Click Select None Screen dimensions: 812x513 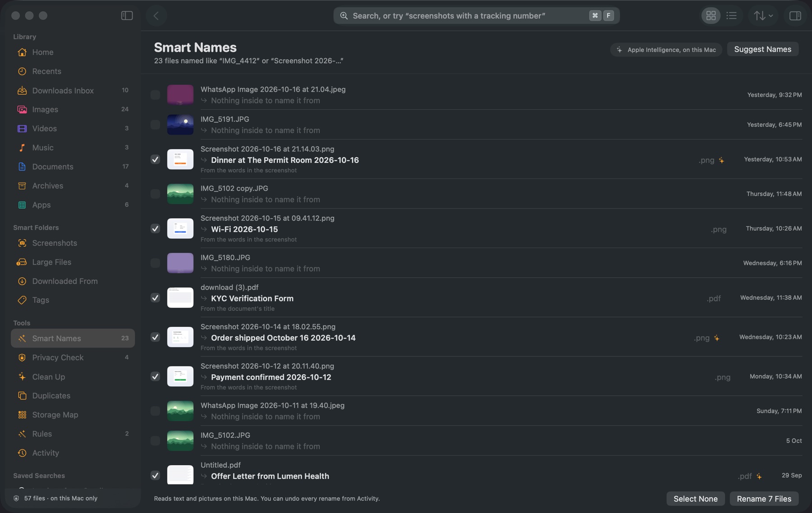click(x=696, y=499)
